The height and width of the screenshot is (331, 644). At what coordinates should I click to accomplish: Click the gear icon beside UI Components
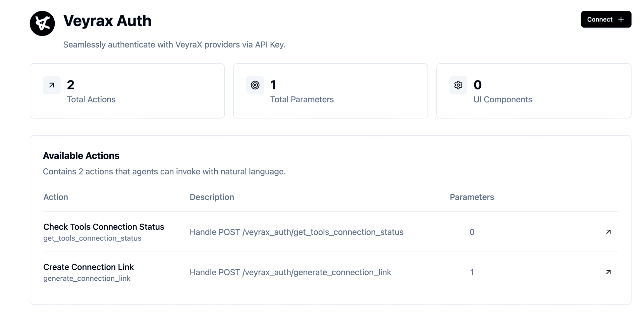[x=458, y=85]
